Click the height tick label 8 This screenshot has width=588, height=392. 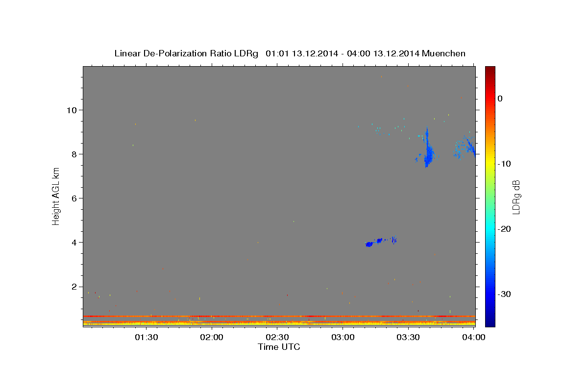coord(75,154)
